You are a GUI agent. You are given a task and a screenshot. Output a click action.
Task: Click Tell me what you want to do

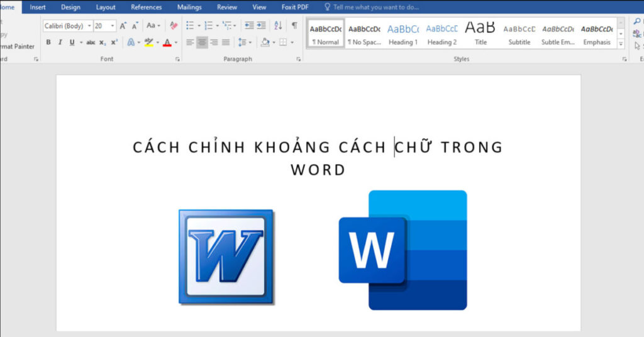click(x=372, y=7)
